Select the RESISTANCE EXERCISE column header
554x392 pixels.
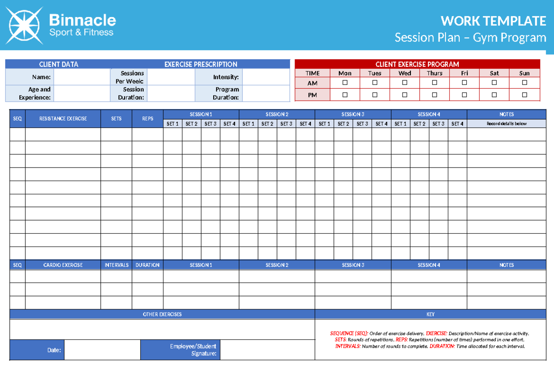tap(63, 119)
